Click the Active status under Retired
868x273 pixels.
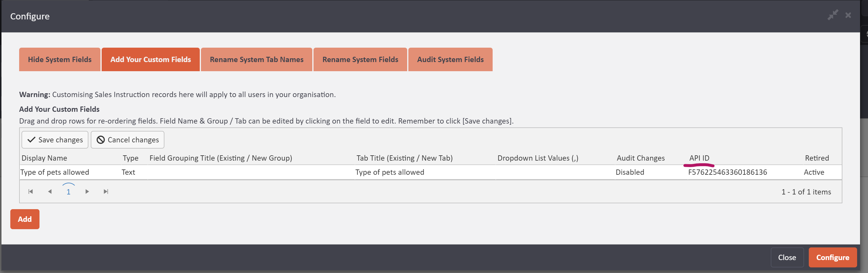point(814,172)
